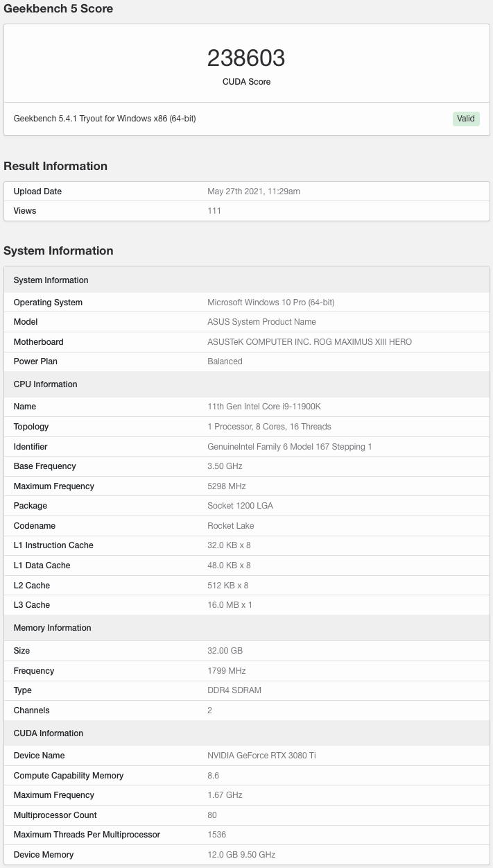The image size is (493, 868).
Task: Select L2 Cache value 512 KB x 8
Action: (227, 586)
